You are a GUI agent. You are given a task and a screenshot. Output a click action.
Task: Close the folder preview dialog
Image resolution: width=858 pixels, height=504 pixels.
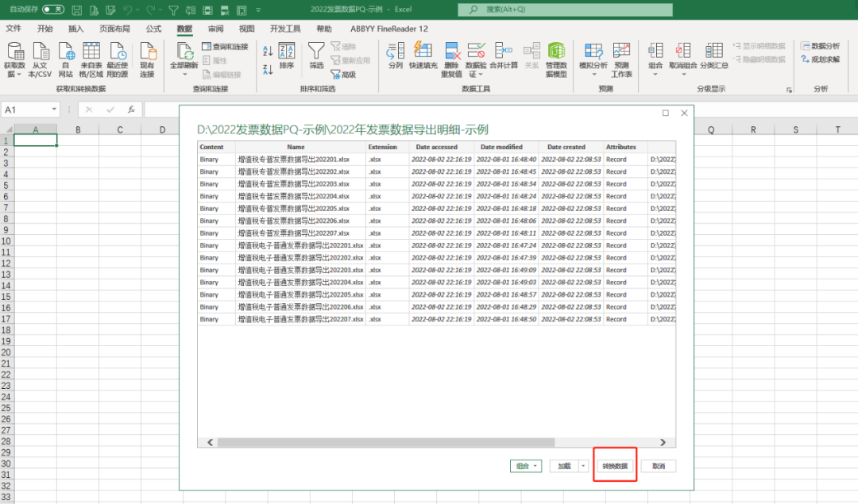(x=684, y=113)
